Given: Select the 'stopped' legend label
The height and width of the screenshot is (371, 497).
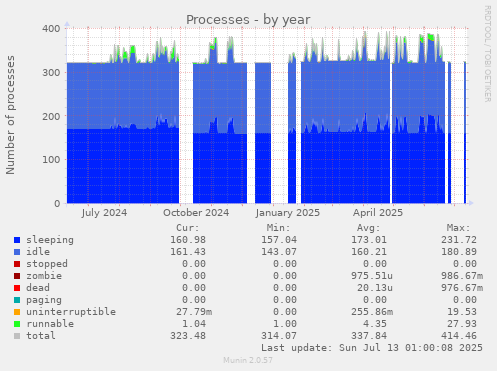Looking at the screenshot, I should pyautogui.click(x=47, y=264).
